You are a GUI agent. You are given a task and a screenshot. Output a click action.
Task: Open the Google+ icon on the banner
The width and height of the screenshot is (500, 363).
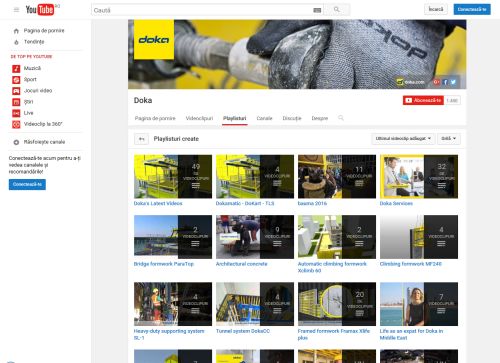click(x=436, y=82)
